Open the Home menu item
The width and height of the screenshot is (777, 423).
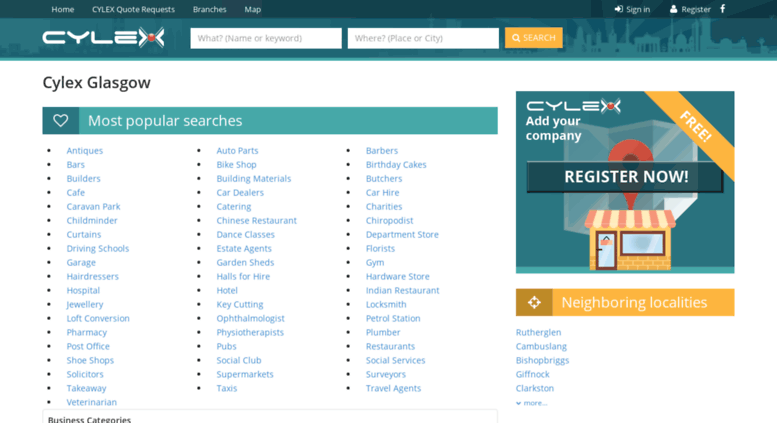tap(62, 9)
